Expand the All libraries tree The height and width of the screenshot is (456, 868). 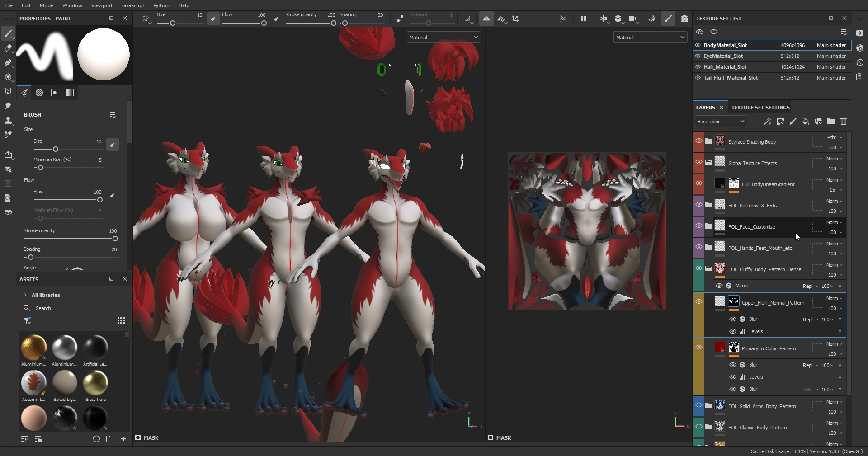(x=25, y=295)
